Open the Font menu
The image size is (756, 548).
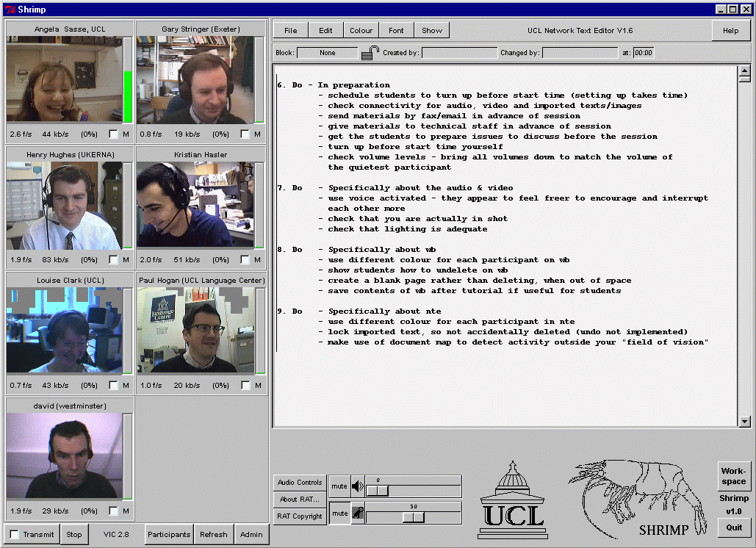(x=396, y=30)
